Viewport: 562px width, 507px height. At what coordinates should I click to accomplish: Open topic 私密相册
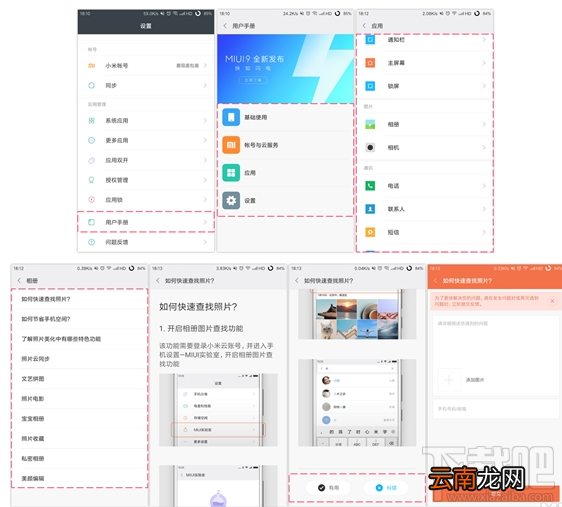coord(79,458)
